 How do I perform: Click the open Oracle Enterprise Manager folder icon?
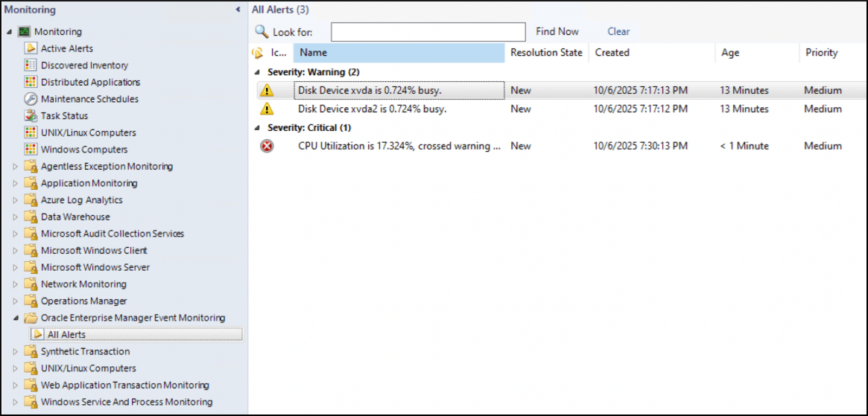[x=31, y=318]
